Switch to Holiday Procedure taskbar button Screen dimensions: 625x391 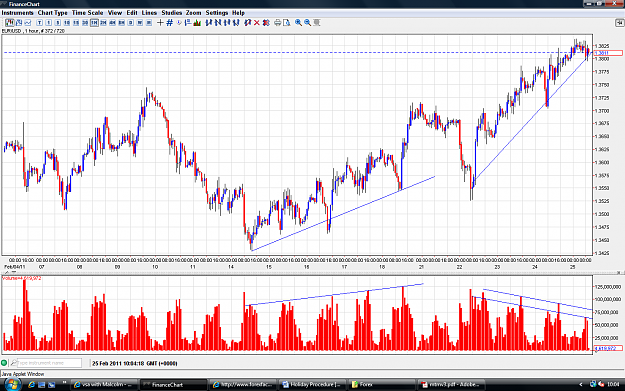pos(312,385)
